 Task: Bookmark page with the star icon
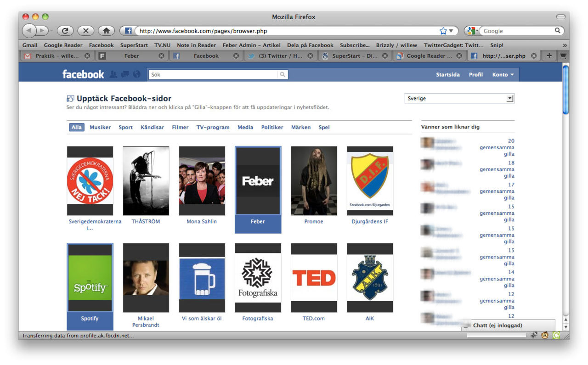(x=443, y=31)
